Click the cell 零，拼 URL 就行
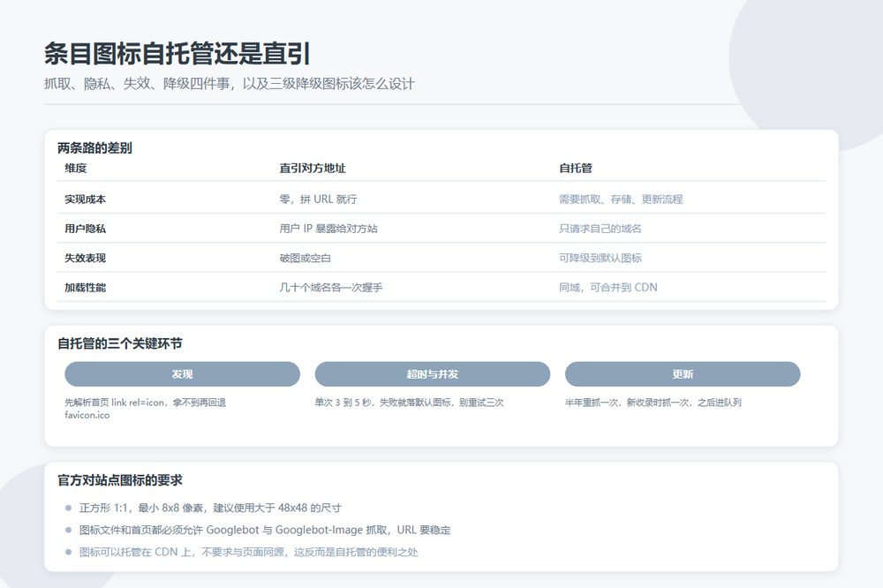883x588 pixels. 318,200
